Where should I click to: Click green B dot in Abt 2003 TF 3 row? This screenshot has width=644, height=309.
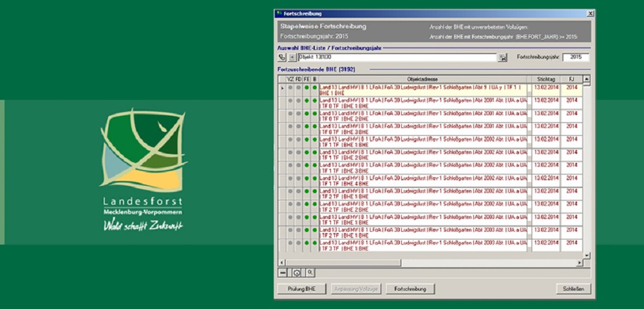pos(315,243)
